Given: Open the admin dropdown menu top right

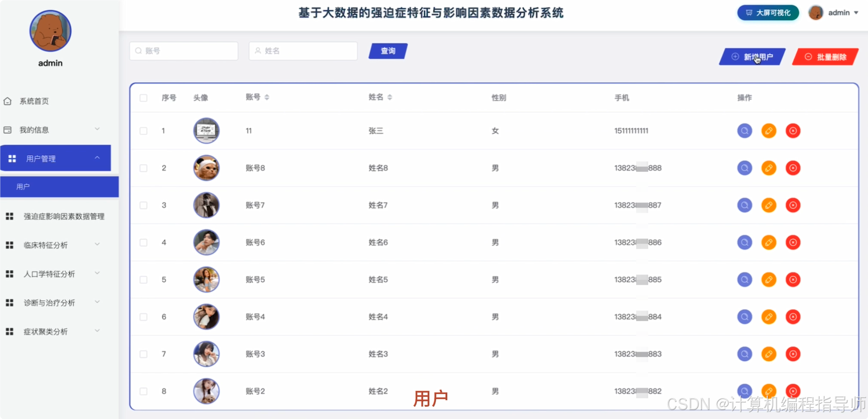Looking at the screenshot, I should click(856, 12).
